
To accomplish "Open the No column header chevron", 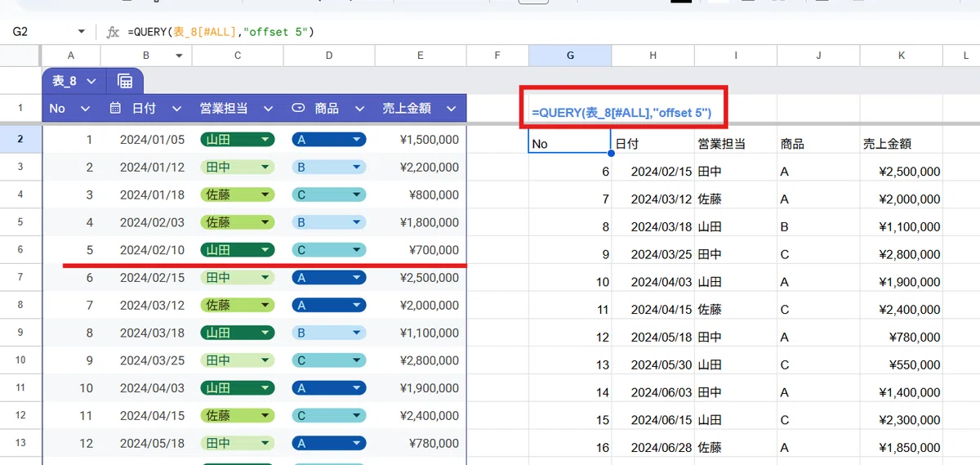I will tap(85, 109).
